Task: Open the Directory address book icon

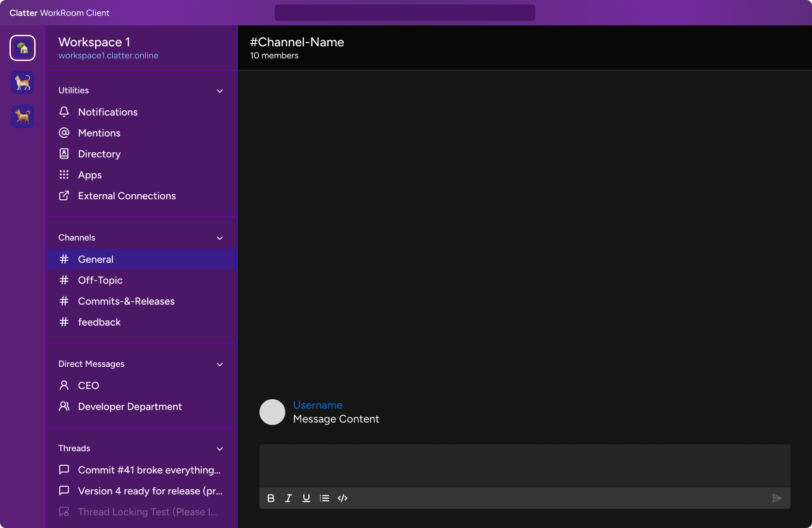Action: 63,154
